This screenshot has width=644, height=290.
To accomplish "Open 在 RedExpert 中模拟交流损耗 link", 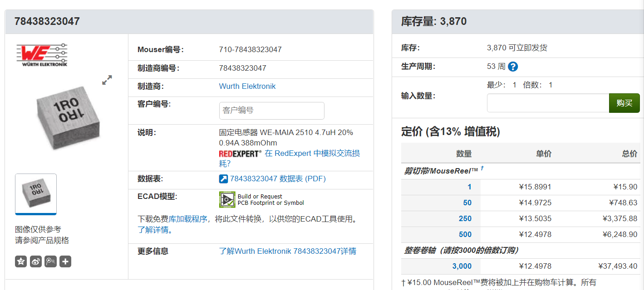I will [290, 159].
